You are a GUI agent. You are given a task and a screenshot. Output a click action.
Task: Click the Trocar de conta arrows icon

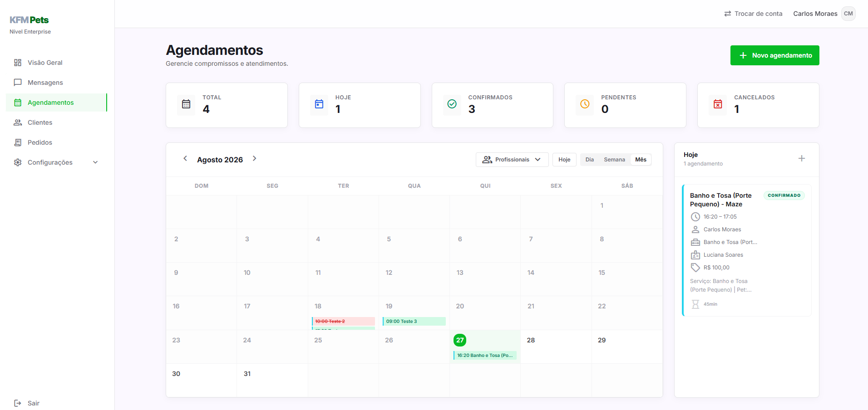click(728, 14)
